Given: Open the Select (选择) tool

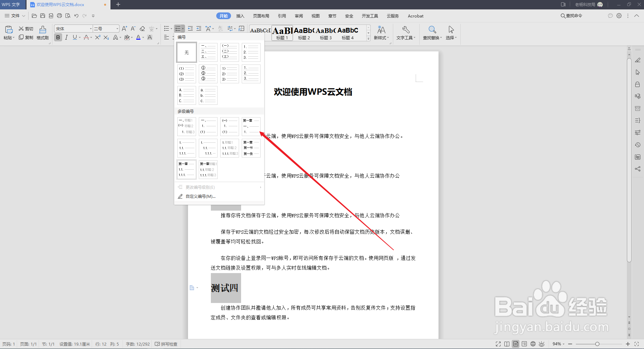Looking at the screenshot, I should click(451, 33).
